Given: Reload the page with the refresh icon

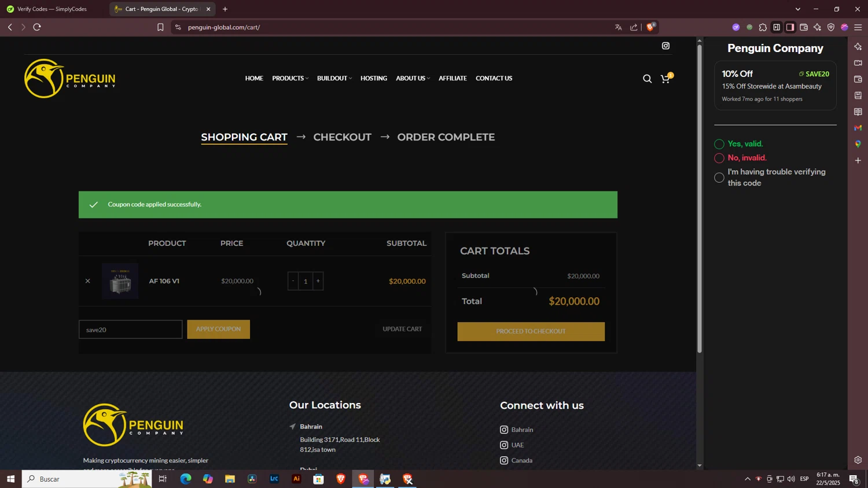Looking at the screenshot, I should click(x=37, y=27).
